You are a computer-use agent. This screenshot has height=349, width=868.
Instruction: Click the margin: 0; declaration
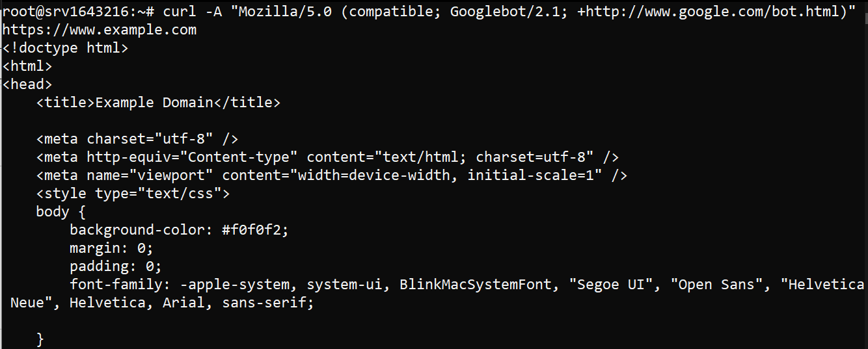point(111,248)
